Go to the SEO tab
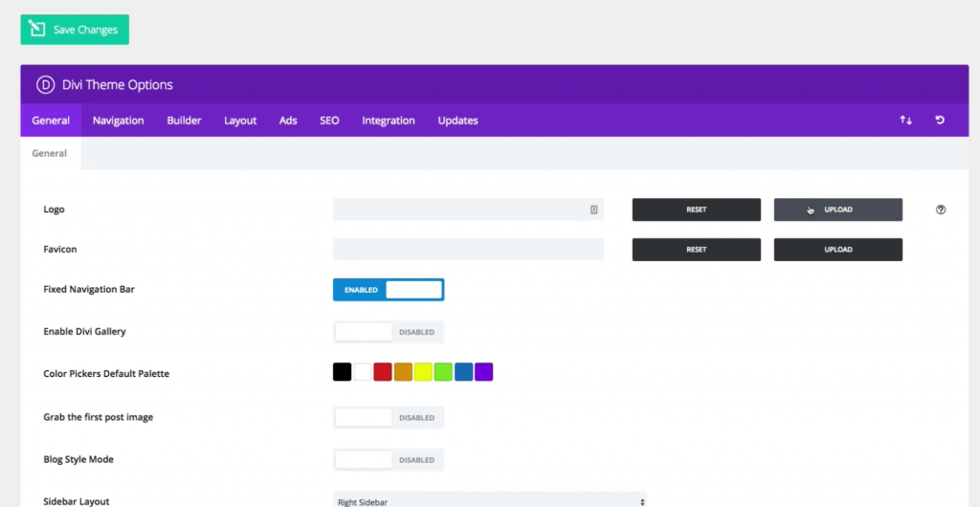The width and height of the screenshot is (980, 507). (x=329, y=121)
